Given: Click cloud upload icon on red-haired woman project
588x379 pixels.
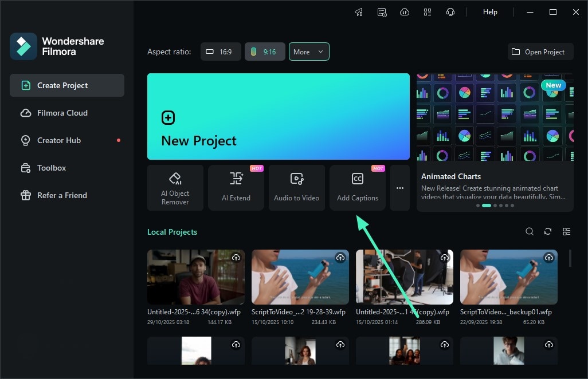Looking at the screenshot, I should point(340,344).
